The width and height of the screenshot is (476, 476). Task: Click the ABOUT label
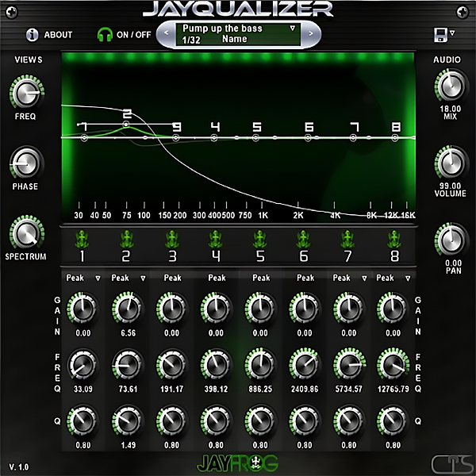58,35
